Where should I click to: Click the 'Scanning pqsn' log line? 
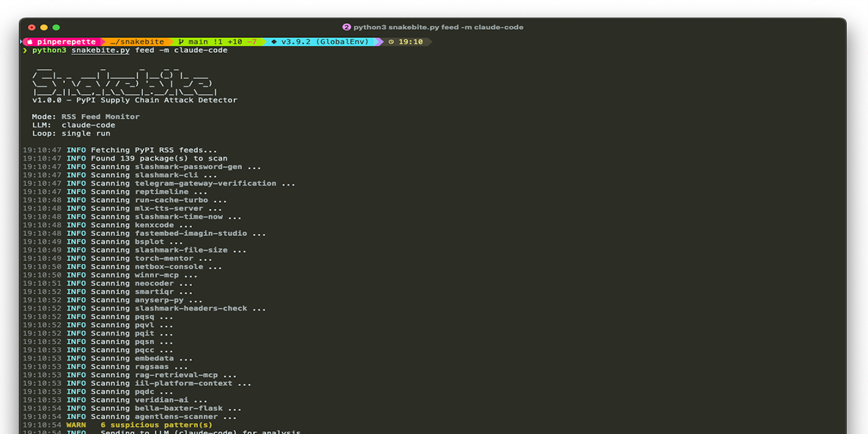tap(98, 342)
